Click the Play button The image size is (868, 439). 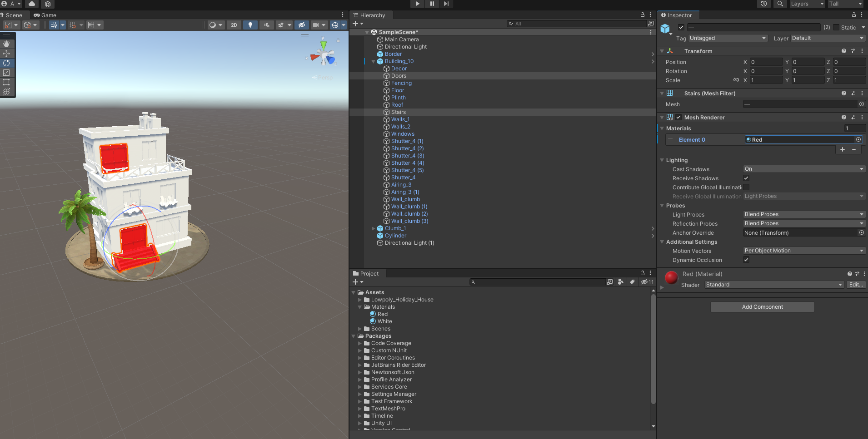417,4
